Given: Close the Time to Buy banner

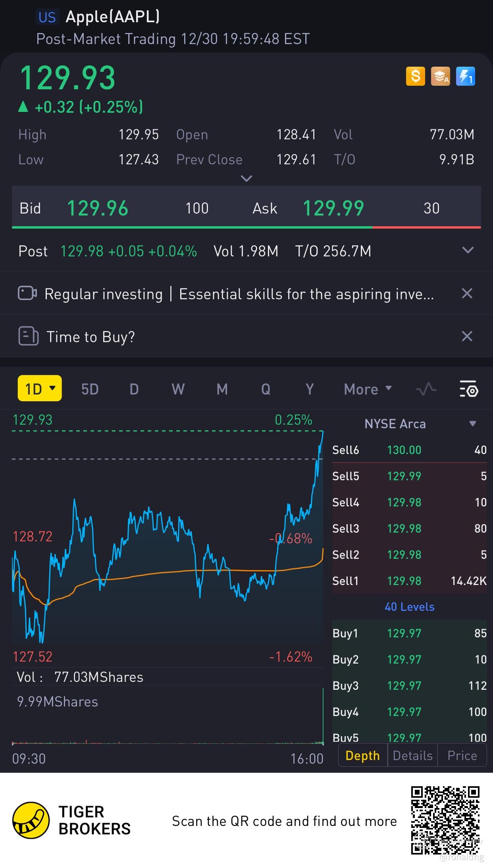Looking at the screenshot, I should [467, 337].
